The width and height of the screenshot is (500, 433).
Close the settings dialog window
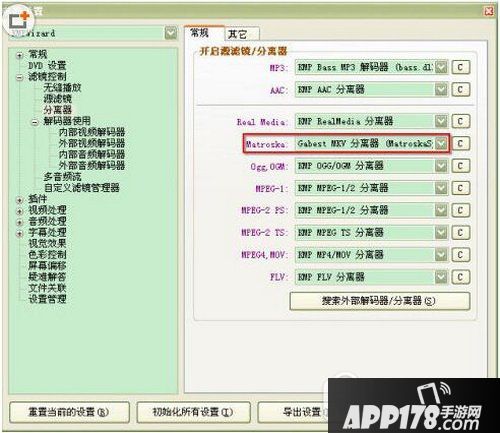[488, 11]
